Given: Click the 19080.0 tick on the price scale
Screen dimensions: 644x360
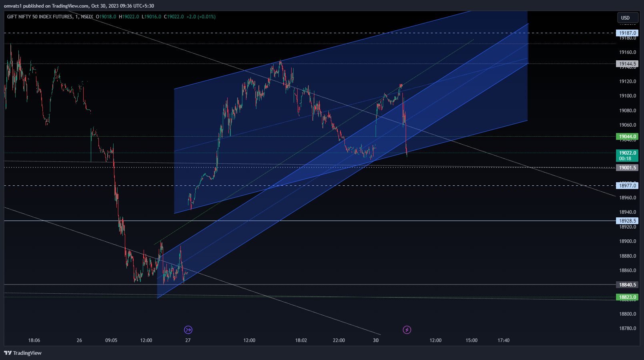Looking at the screenshot, I should tap(628, 111).
